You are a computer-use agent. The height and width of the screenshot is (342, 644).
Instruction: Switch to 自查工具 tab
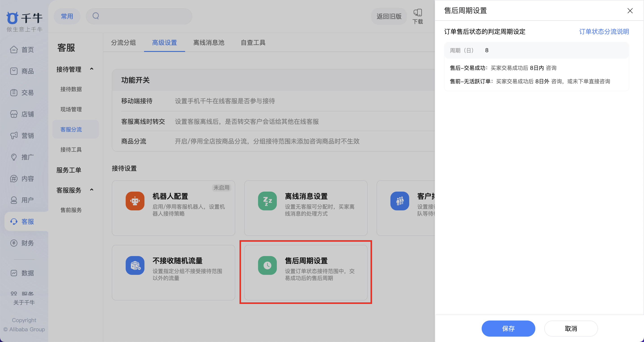click(253, 43)
